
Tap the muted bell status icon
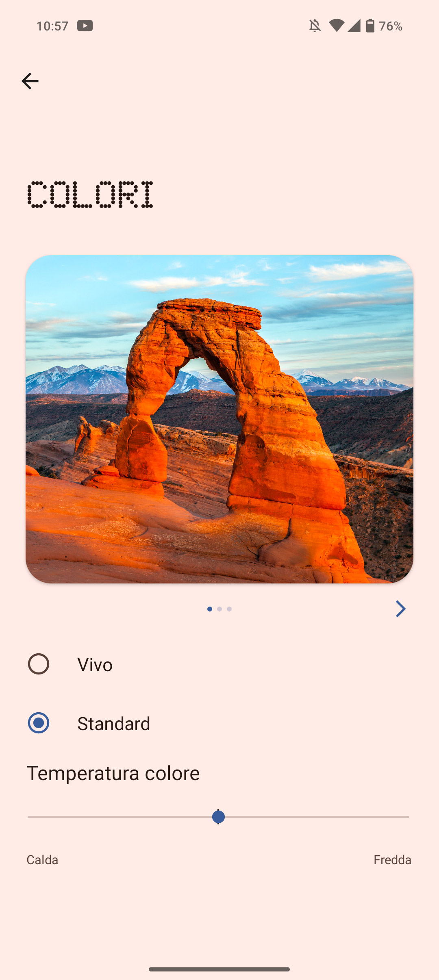tap(315, 26)
